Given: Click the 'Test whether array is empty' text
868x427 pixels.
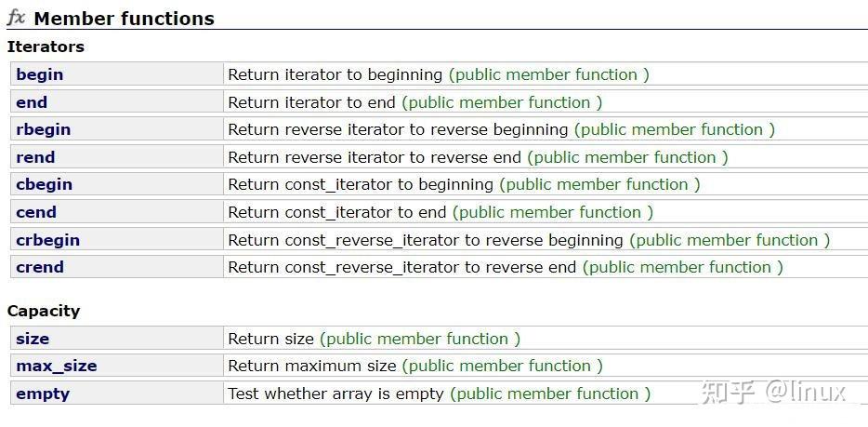Looking at the screenshot, I should point(335,394).
